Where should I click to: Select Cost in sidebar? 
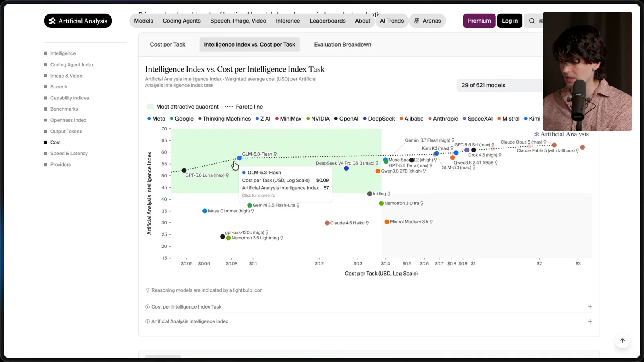point(55,142)
